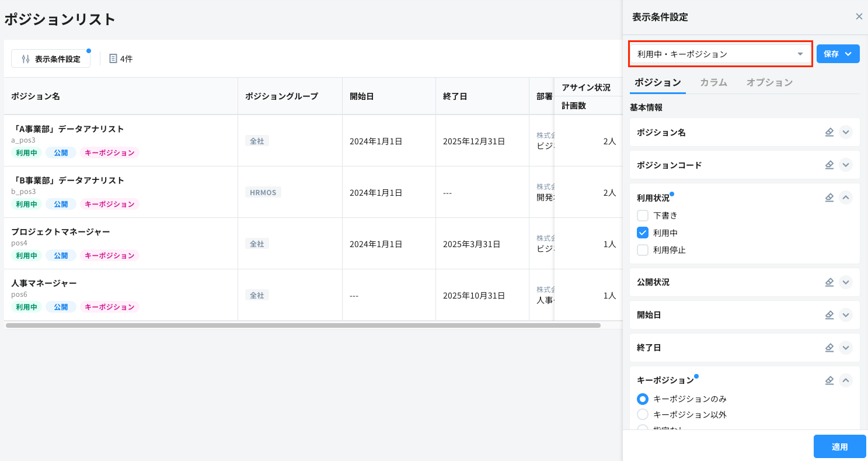
Task: Switch to the カラム tab
Action: click(x=713, y=82)
